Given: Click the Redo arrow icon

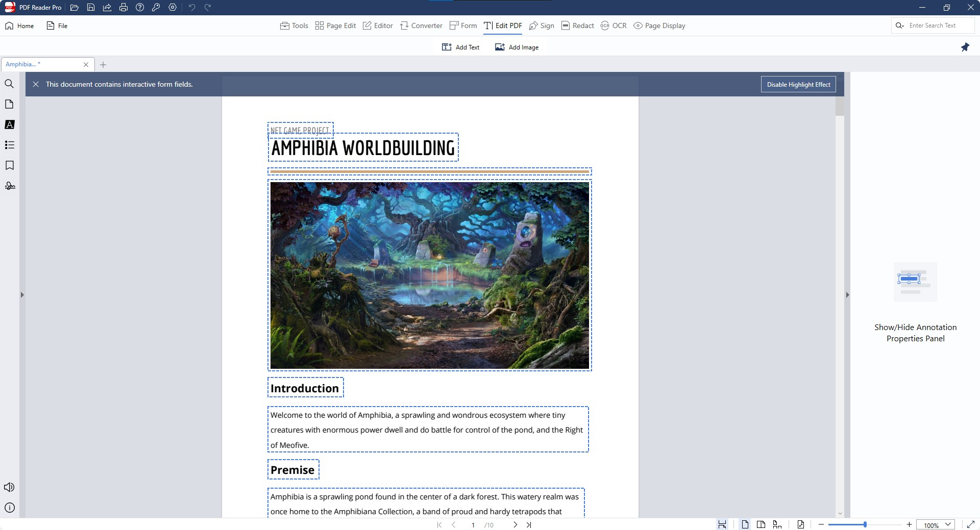Looking at the screenshot, I should [x=208, y=8].
